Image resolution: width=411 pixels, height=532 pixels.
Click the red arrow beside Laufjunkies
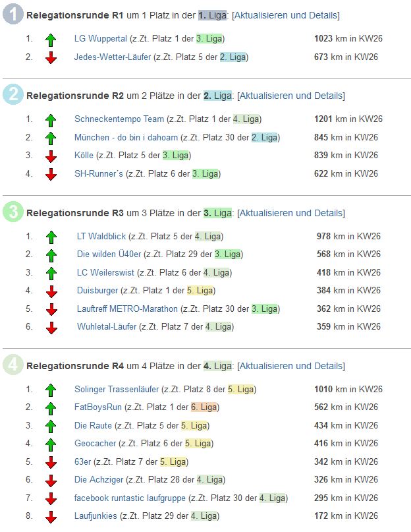pyautogui.click(x=51, y=517)
